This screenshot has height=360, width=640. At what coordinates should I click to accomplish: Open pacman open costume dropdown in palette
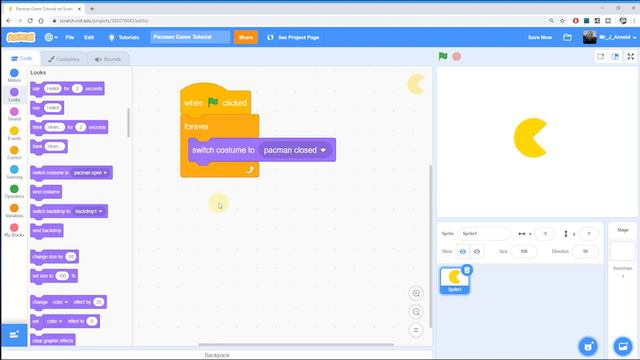(91, 173)
